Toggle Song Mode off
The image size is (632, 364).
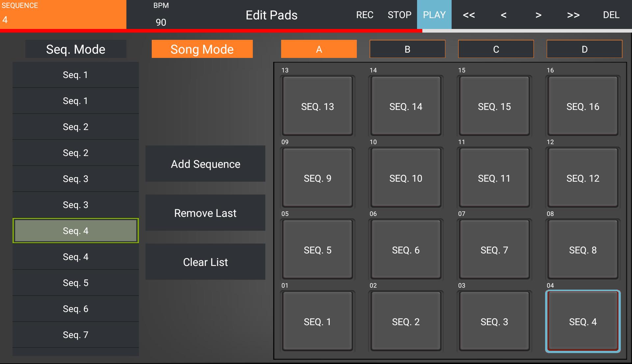(202, 49)
